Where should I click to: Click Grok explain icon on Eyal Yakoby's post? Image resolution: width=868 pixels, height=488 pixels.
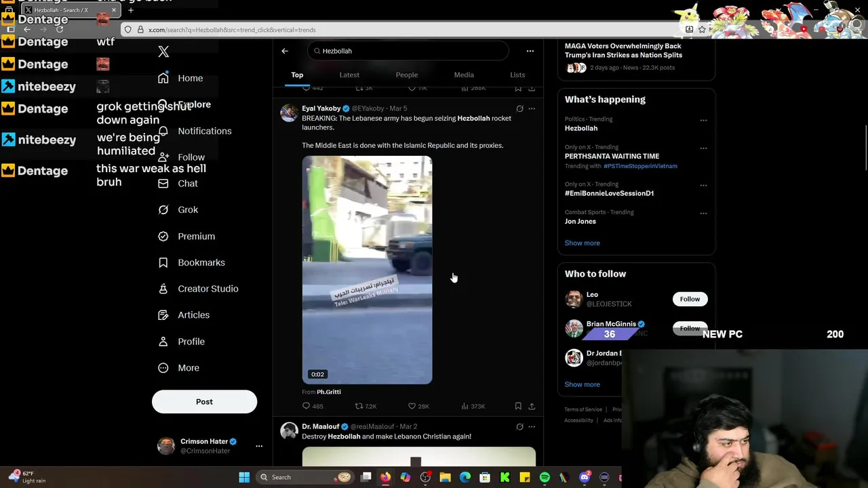(x=519, y=108)
